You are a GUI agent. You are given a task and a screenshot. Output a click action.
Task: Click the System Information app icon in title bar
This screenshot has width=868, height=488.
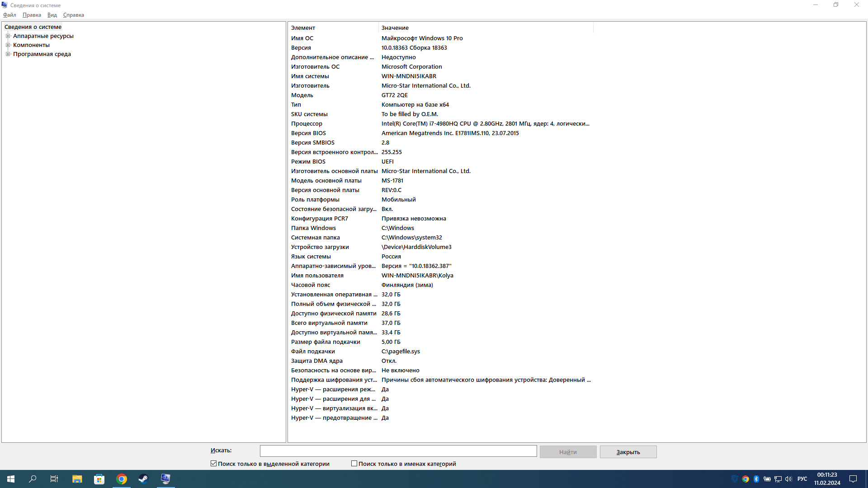pos(5,5)
